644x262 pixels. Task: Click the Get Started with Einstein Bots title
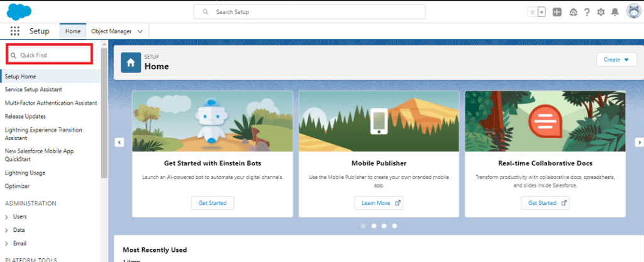[213, 163]
